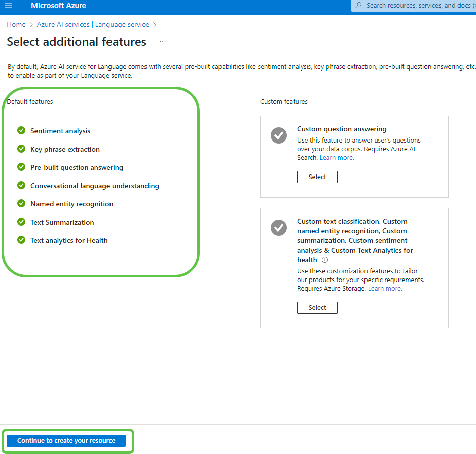476x454 pixels.
Task: Click Text analytics for Health check icon
Action: click(x=21, y=240)
